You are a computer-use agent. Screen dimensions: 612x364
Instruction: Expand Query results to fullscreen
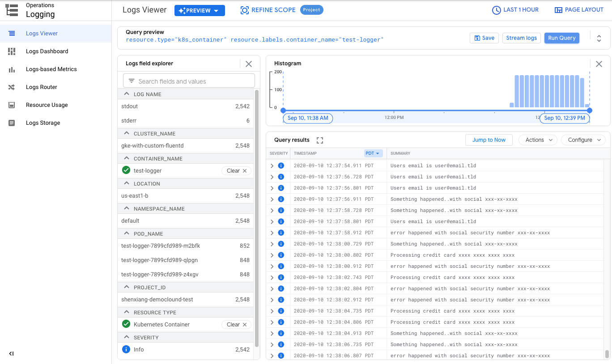click(x=319, y=140)
